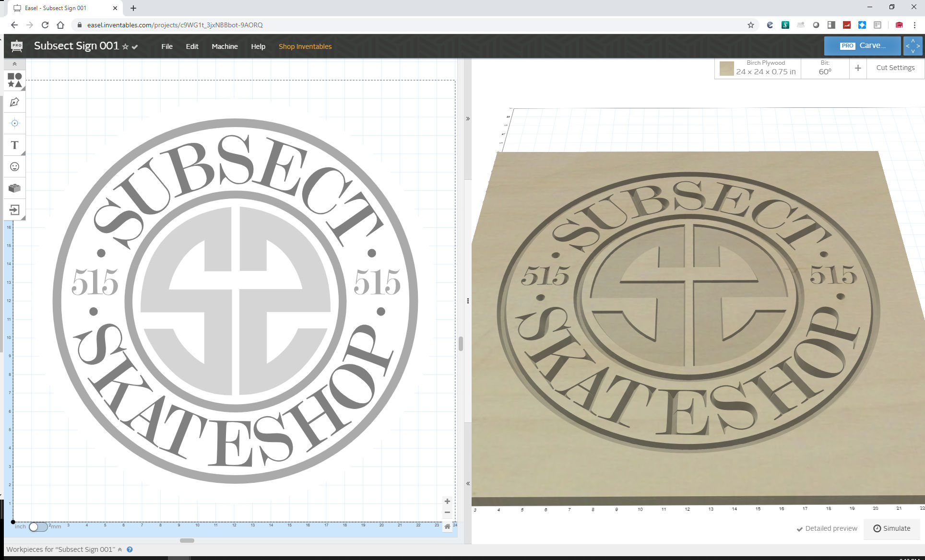The width and height of the screenshot is (925, 560).
Task: Reset canvas view with home icon
Action: (447, 526)
